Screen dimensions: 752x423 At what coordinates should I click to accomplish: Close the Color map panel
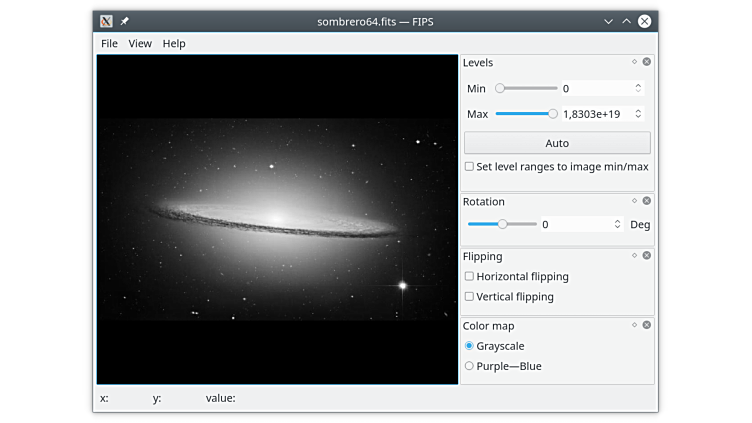coord(646,325)
